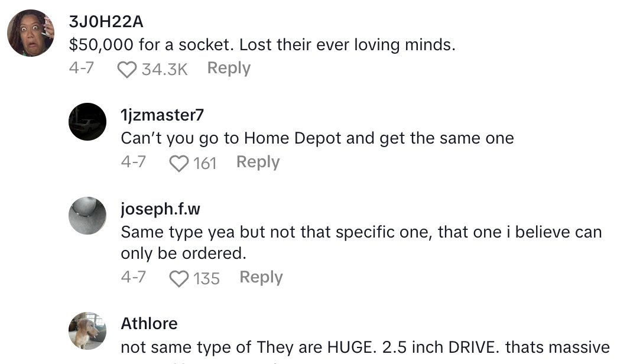
Task: Reply to the $50,000 socket comment
Action: coord(229,69)
